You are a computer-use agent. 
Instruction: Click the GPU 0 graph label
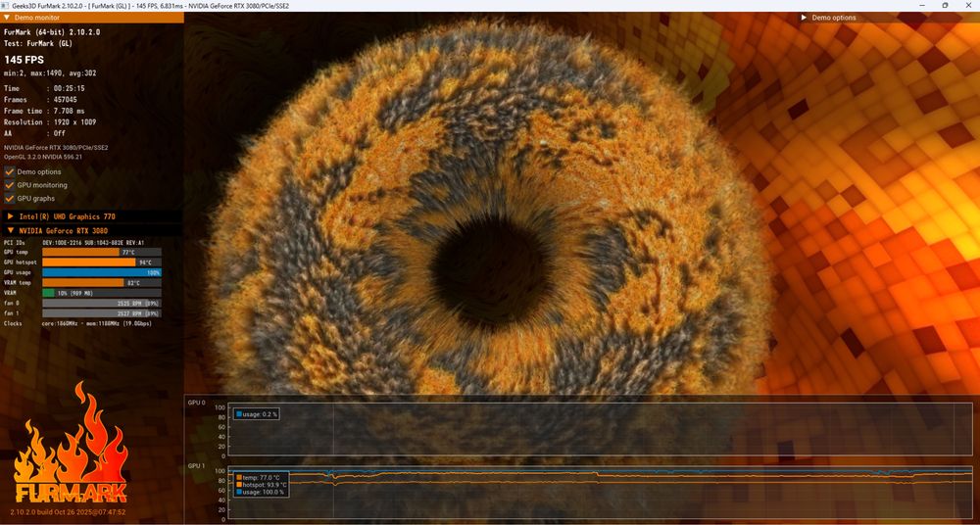click(x=196, y=403)
